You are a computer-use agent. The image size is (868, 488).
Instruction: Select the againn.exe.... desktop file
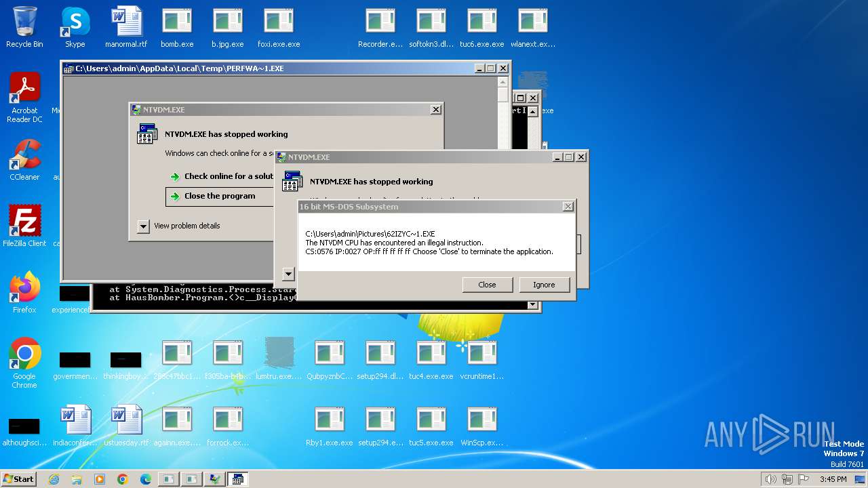click(177, 426)
